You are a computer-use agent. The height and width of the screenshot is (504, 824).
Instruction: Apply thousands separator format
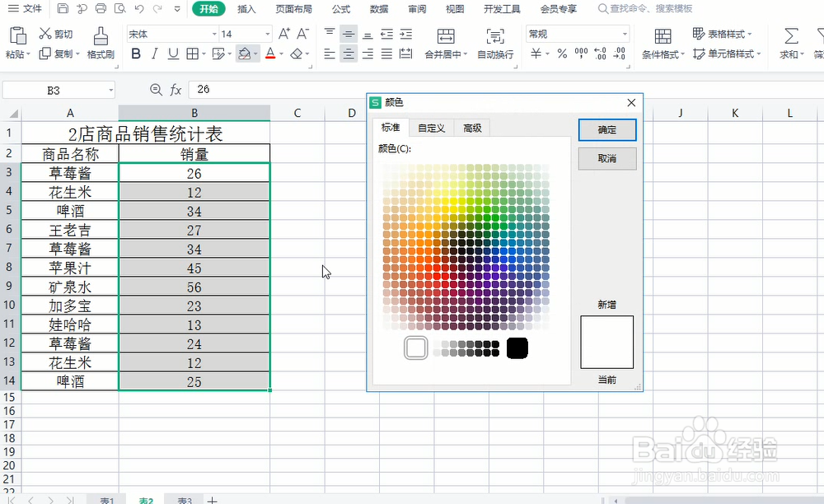tap(581, 53)
